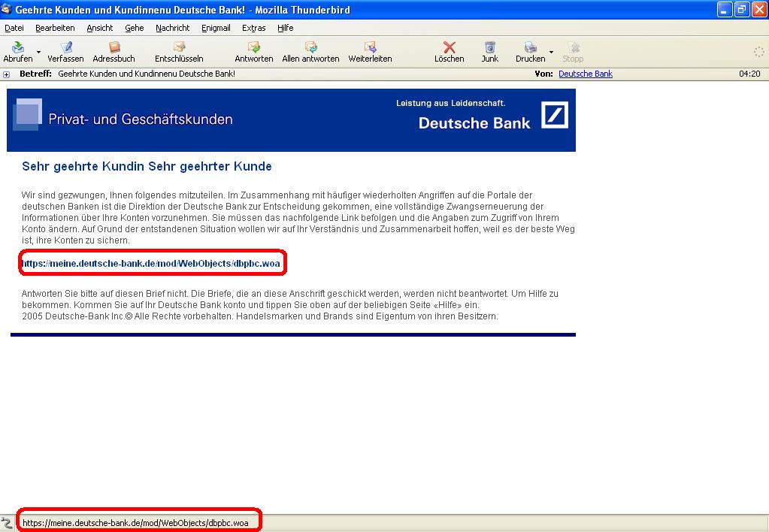Image resolution: width=769 pixels, height=532 pixels.
Task: Open the Enigmail menu
Action: (x=216, y=28)
